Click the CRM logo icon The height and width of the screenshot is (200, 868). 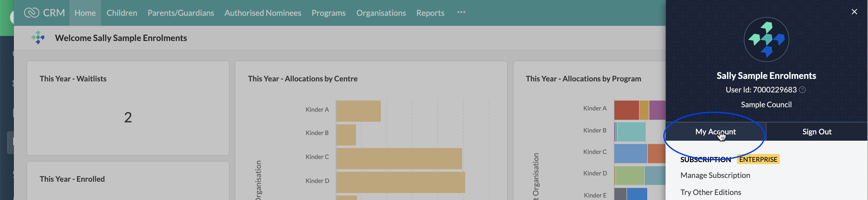[x=31, y=13]
